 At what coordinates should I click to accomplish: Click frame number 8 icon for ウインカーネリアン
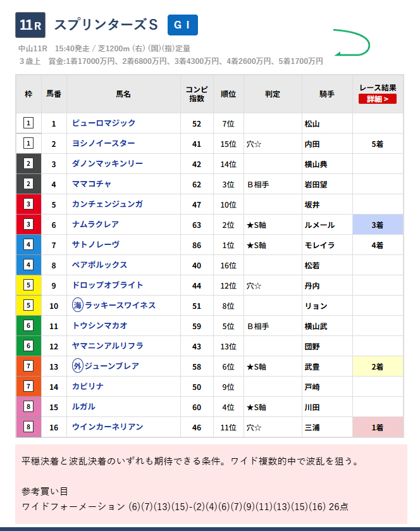tap(28, 427)
